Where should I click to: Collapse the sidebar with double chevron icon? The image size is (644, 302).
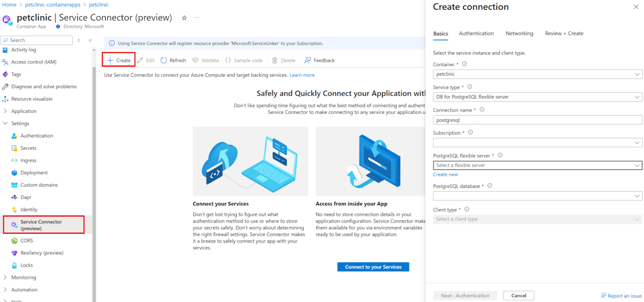90,40
